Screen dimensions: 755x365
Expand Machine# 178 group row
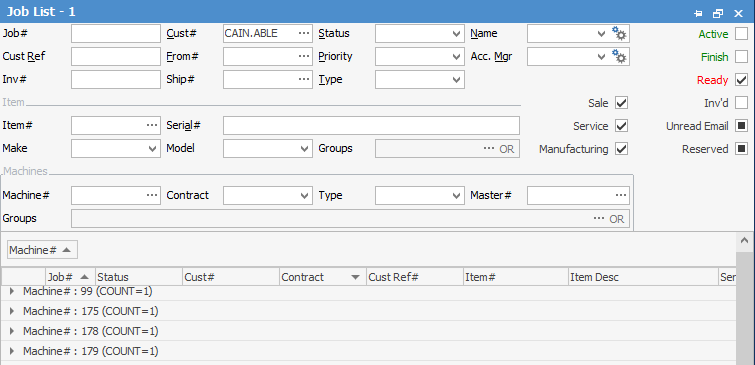pos(12,331)
